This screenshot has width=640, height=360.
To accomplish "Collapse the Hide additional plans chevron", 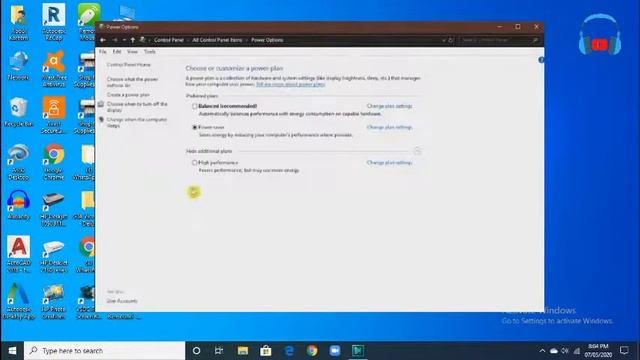I will [x=417, y=151].
